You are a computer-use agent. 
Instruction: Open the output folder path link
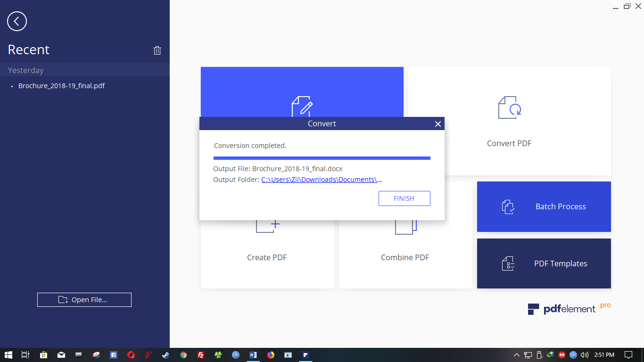click(x=322, y=180)
